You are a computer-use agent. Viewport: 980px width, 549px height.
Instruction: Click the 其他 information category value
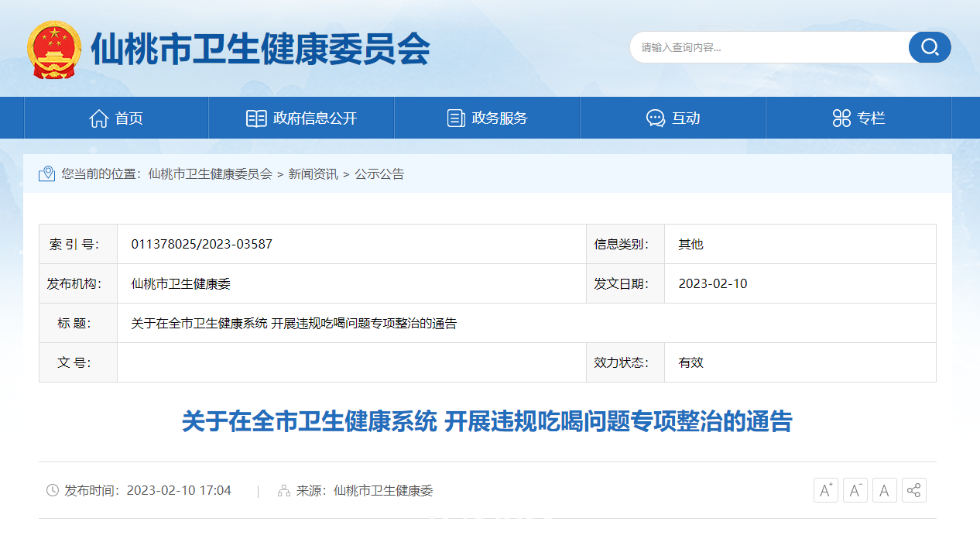coord(690,244)
